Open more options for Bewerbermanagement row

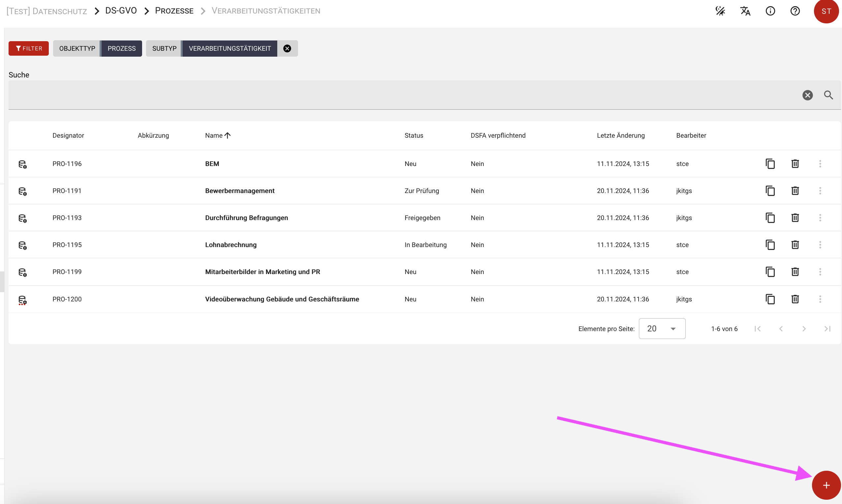(x=820, y=190)
